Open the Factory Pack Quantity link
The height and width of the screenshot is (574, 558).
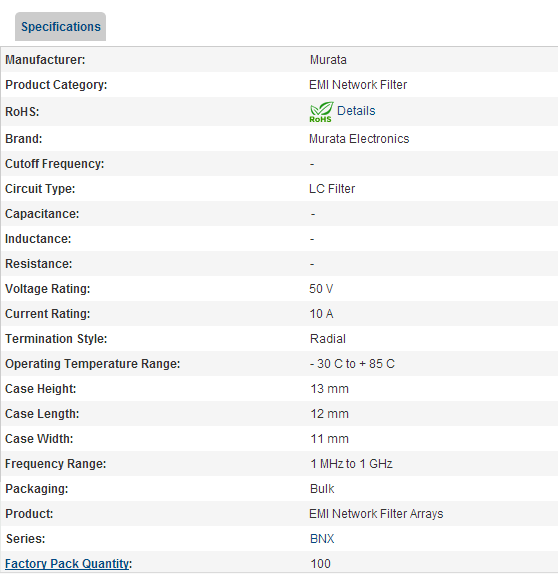click(x=67, y=563)
